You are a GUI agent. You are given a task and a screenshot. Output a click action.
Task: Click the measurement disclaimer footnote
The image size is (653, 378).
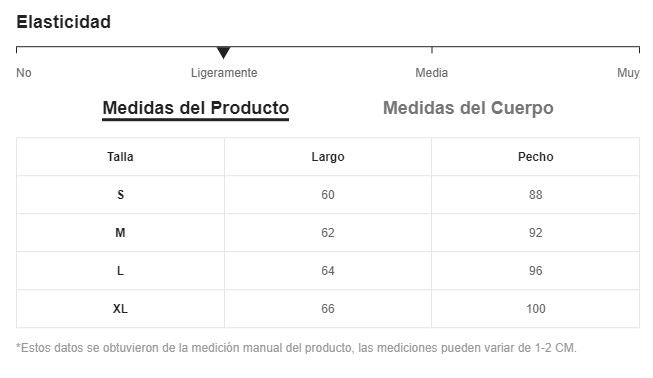click(296, 348)
